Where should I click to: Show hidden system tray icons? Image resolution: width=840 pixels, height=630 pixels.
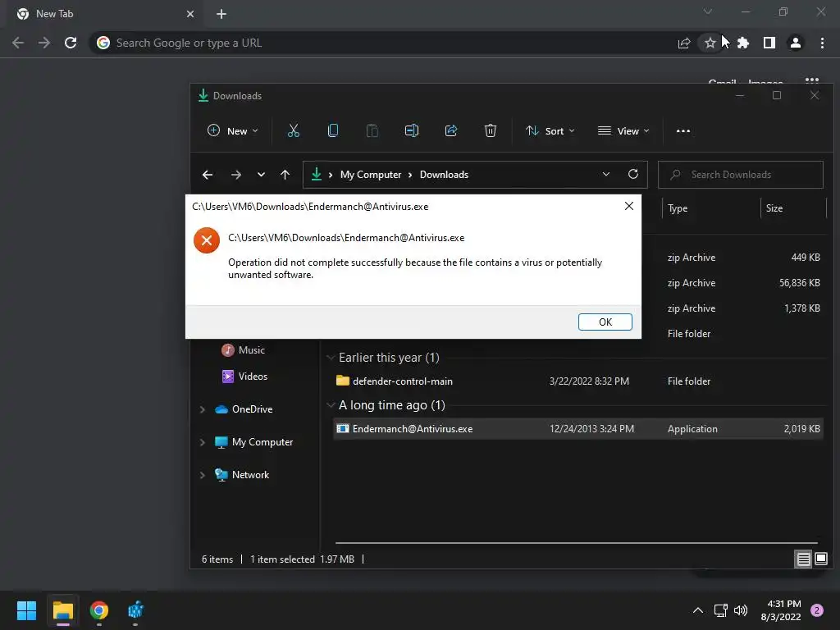pyautogui.click(x=698, y=610)
